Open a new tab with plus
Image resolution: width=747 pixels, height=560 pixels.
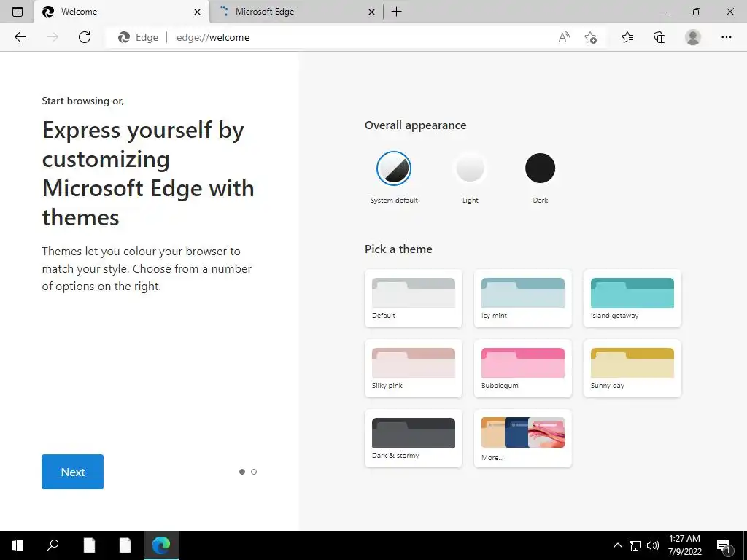(396, 12)
